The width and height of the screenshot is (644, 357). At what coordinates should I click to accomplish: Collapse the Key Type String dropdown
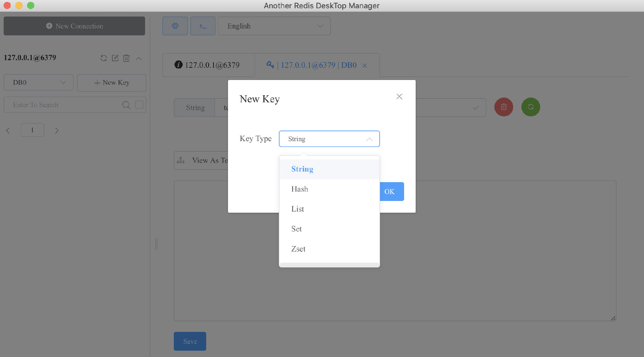(x=369, y=139)
